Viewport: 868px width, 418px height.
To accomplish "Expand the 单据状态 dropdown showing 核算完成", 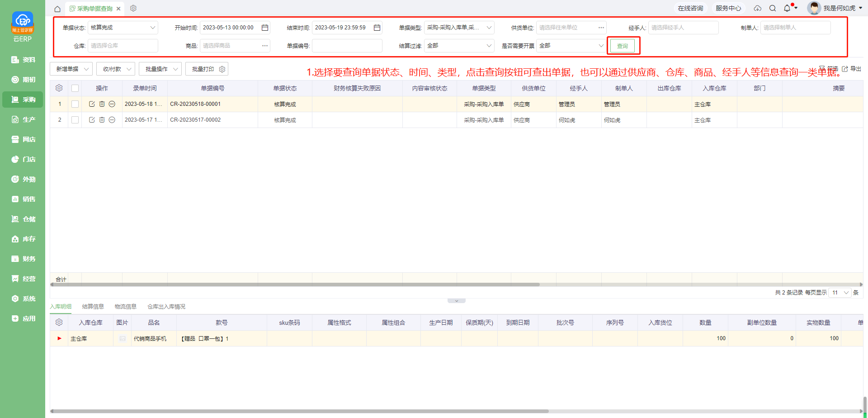I will [123, 28].
